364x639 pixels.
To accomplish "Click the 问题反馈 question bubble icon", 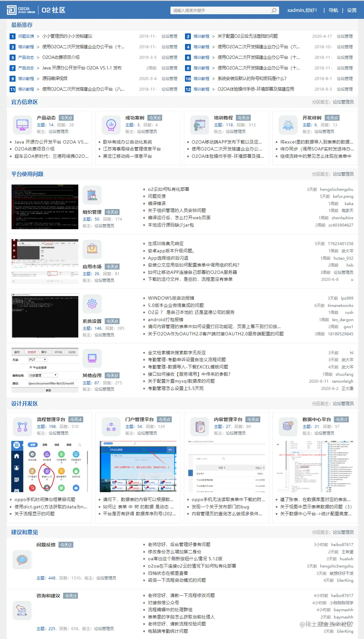I will click(22, 560).
